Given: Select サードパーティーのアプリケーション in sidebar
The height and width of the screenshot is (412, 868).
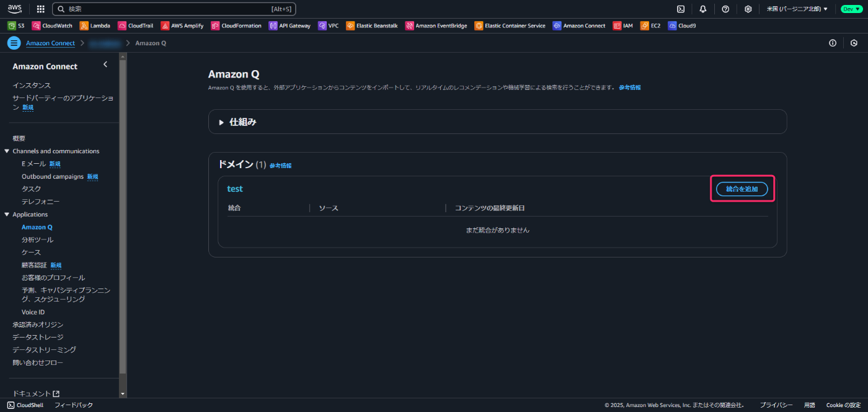Looking at the screenshot, I should (63, 102).
